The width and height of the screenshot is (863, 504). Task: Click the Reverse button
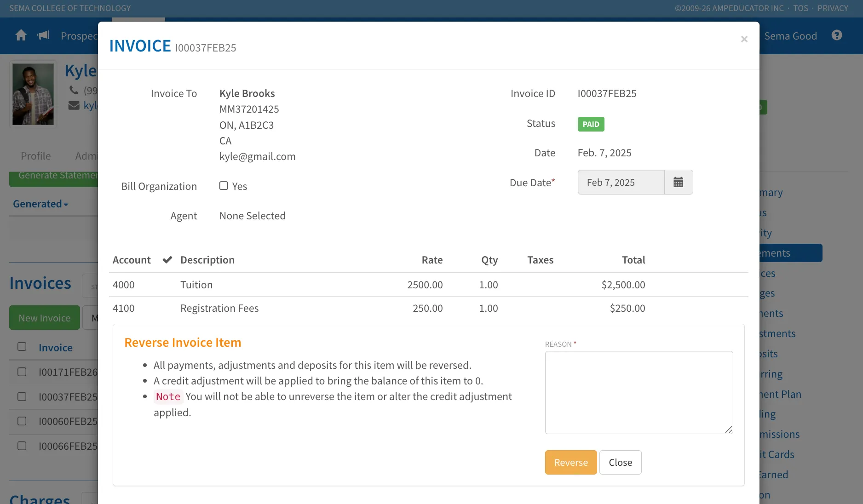click(x=571, y=462)
